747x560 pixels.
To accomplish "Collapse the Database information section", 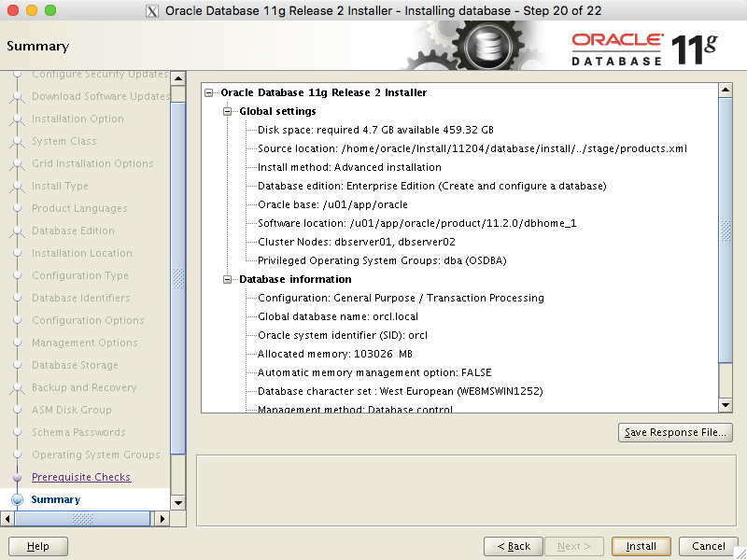I will point(228,279).
